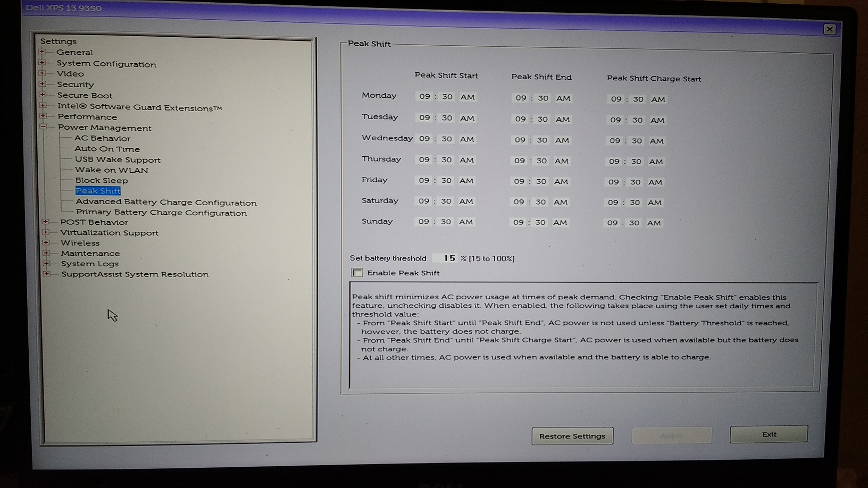Expand the Video settings node

pyautogui.click(x=43, y=73)
